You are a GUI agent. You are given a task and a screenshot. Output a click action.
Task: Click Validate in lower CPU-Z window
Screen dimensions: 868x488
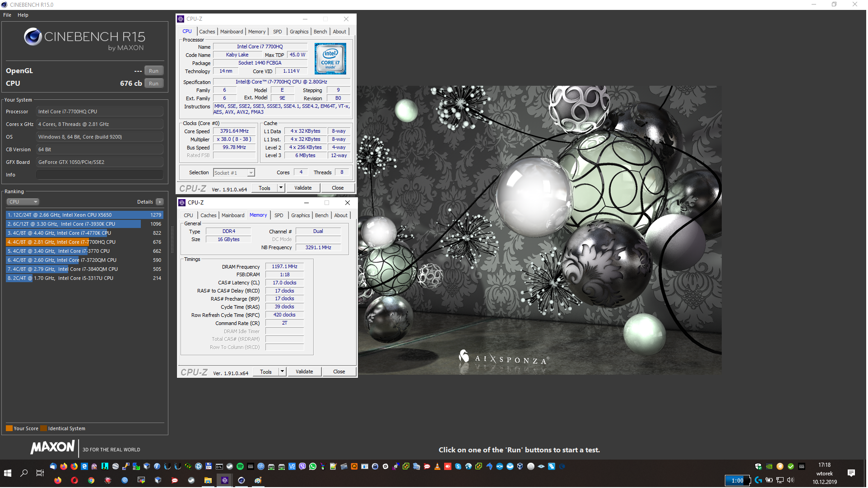tap(305, 372)
